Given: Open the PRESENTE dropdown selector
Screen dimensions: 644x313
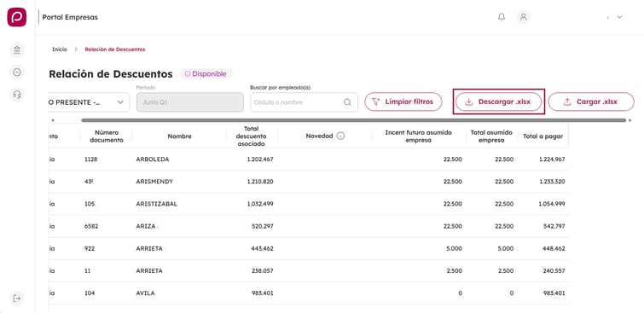Looking at the screenshot, I should click(89, 102).
